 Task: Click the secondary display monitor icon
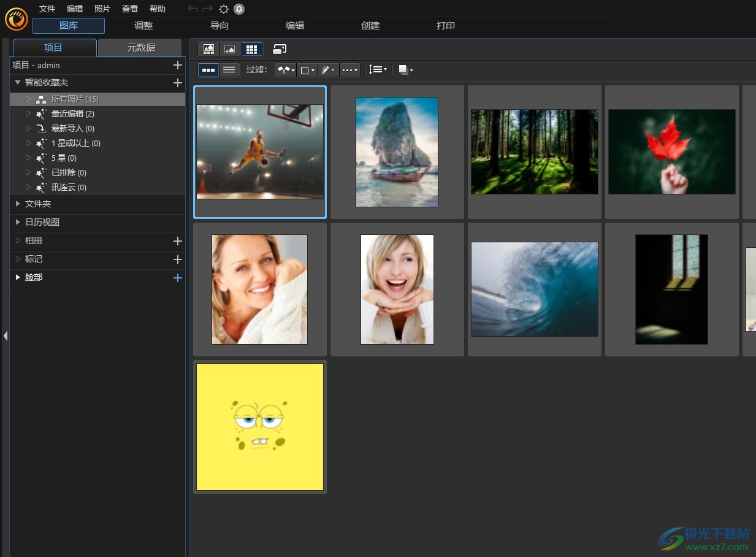280,49
